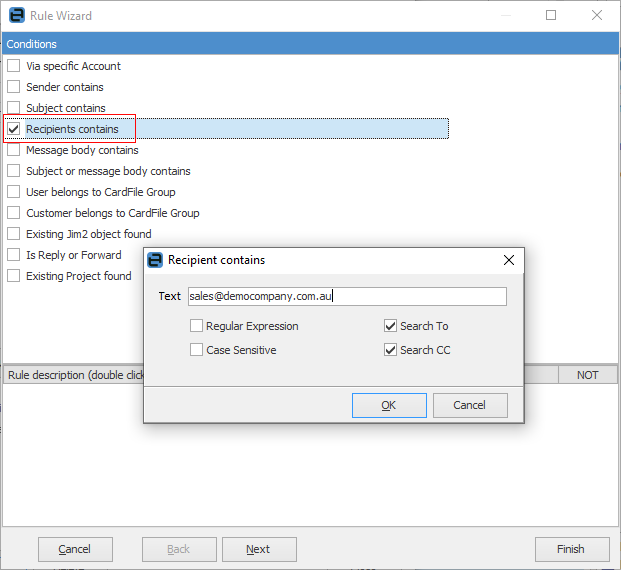Click the NOT column header

tap(588, 375)
